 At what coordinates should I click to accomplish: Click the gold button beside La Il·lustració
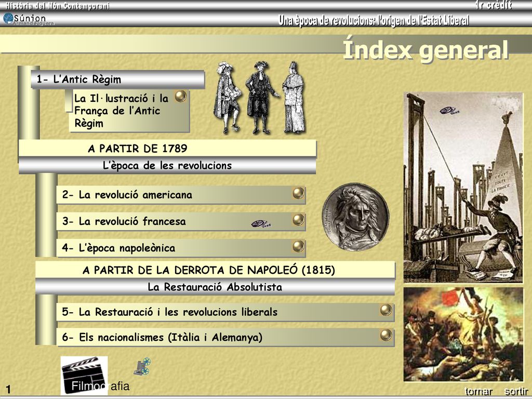(x=180, y=96)
